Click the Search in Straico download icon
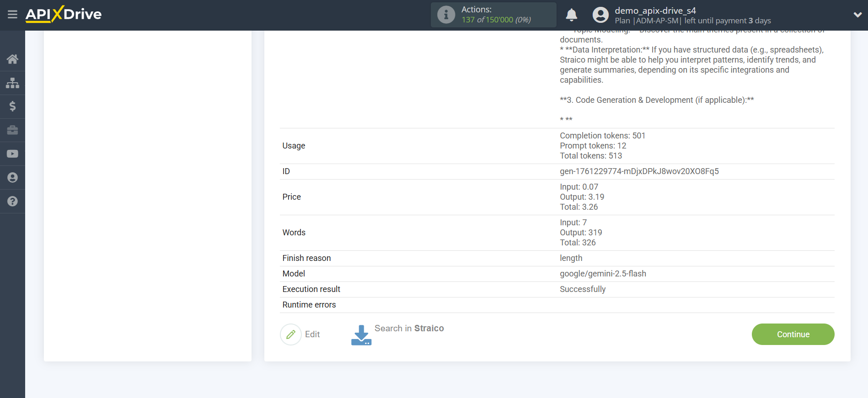This screenshot has height=398, width=868. tap(361, 335)
